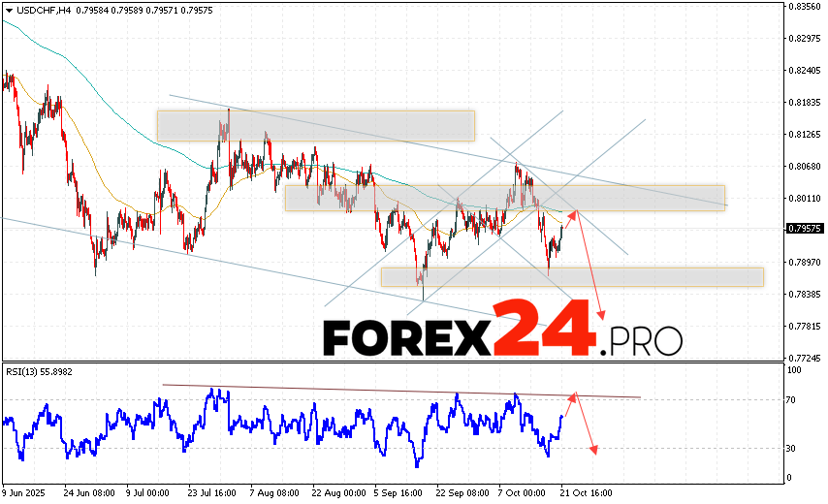
Task: Select the top resistance zone rectangle near 0.8180
Action: (315, 125)
